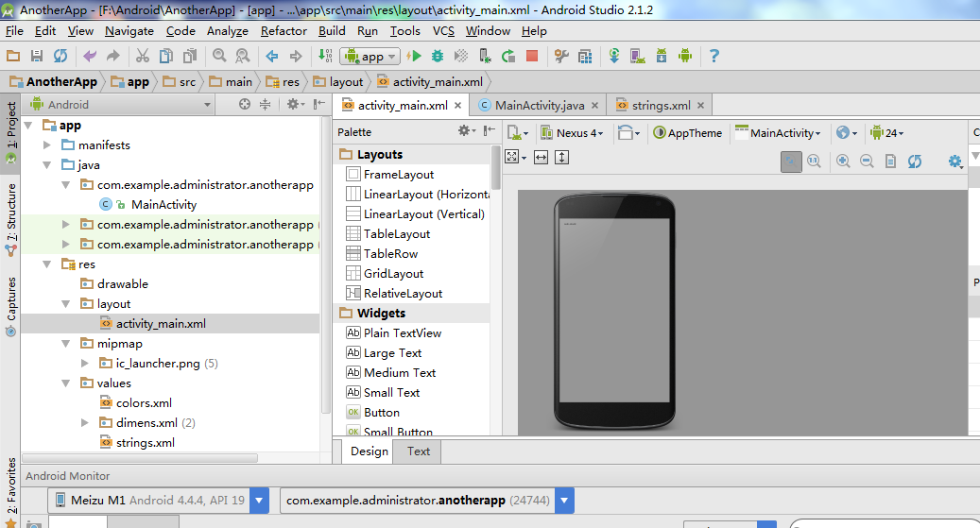
Task: Collapse the res folder
Action: (47, 264)
